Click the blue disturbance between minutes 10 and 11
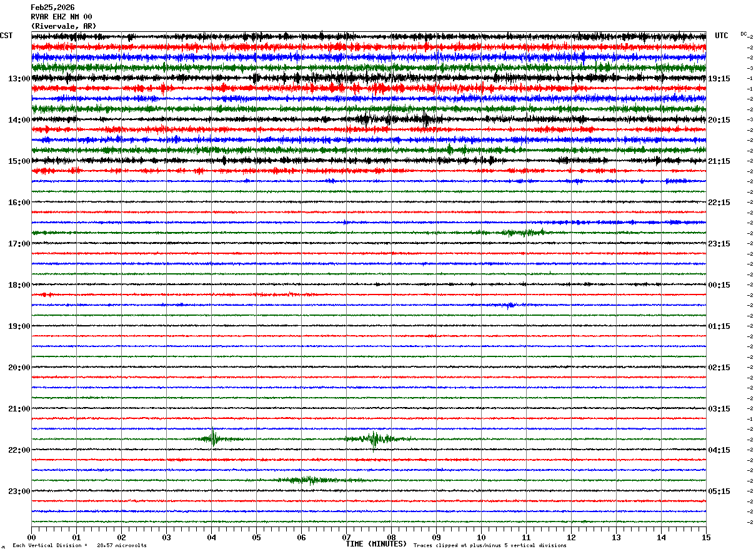The width and height of the screenshot is (756, 554). [x=509, y=305]
